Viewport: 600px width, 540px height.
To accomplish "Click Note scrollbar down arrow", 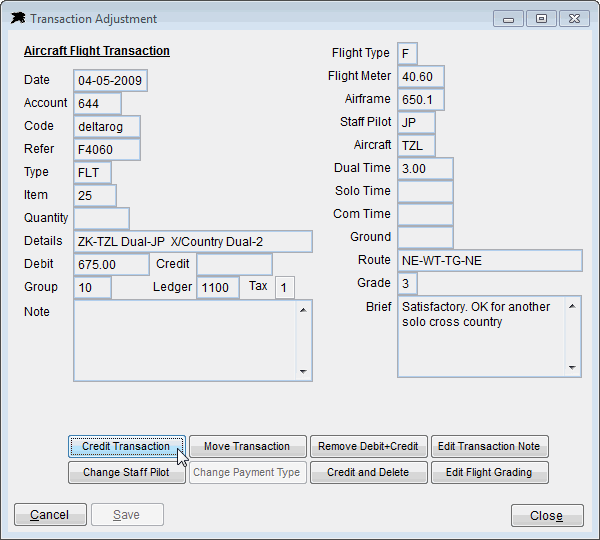I will [303, 371].
